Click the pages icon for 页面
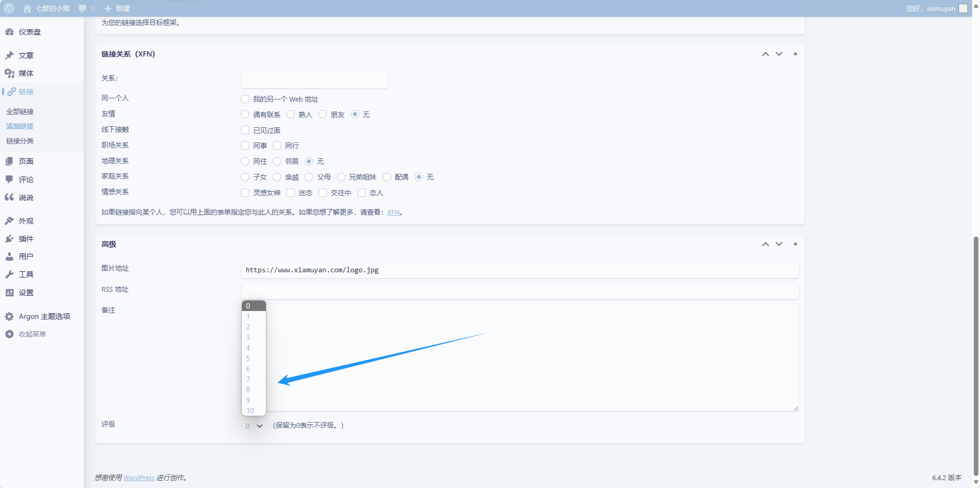The height and width of the screenshot is (488, 980). [9, 161]
